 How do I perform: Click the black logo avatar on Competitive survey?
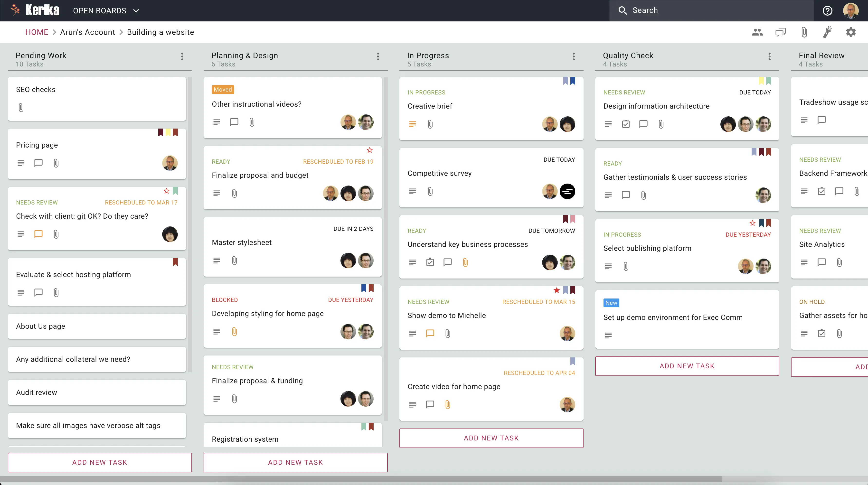coord(567,191)
